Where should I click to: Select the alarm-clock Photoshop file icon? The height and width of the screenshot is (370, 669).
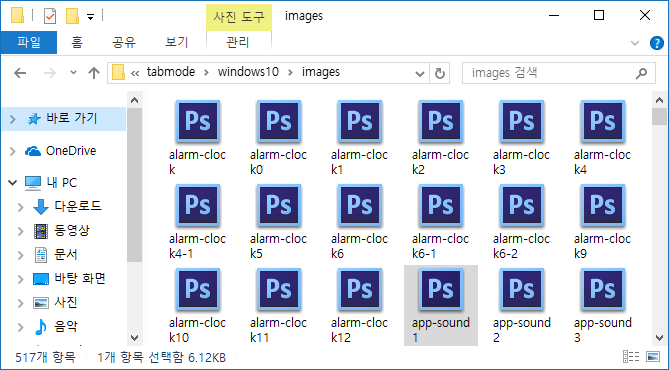[198, 121]
